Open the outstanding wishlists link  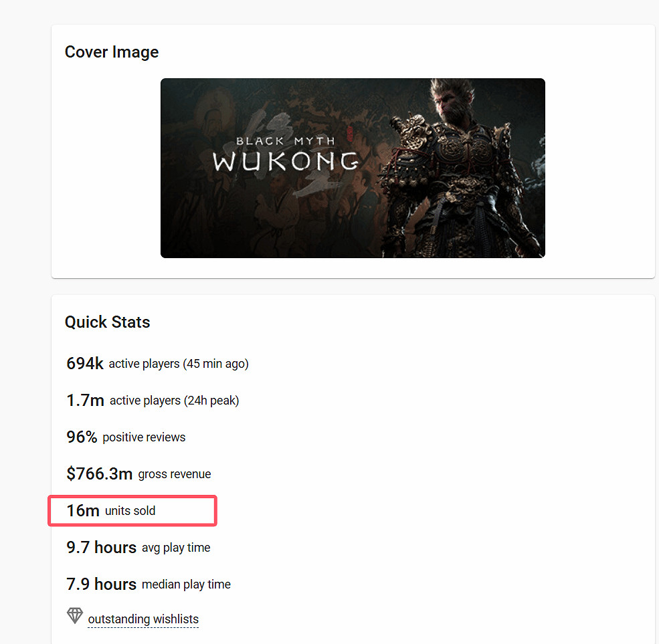[x=143, y=619]
